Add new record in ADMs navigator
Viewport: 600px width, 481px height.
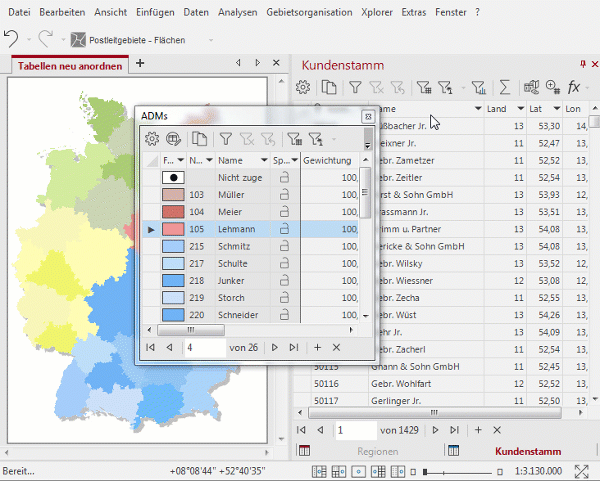click(317, 347)
